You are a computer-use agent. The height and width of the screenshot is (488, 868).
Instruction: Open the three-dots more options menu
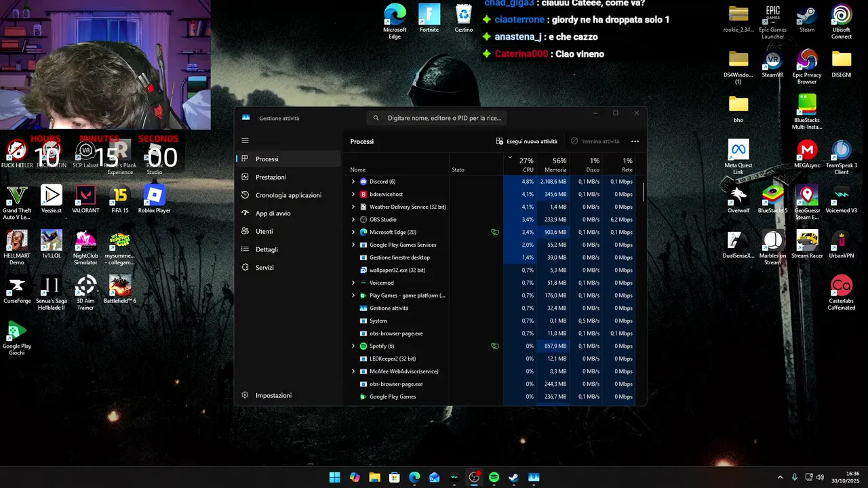point(635,142)
